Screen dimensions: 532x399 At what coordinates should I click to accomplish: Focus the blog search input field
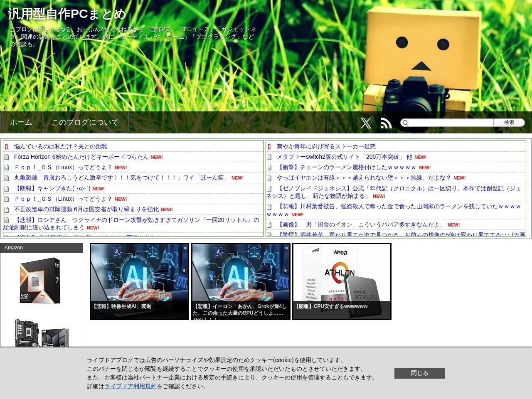click(x=451, y=123)
